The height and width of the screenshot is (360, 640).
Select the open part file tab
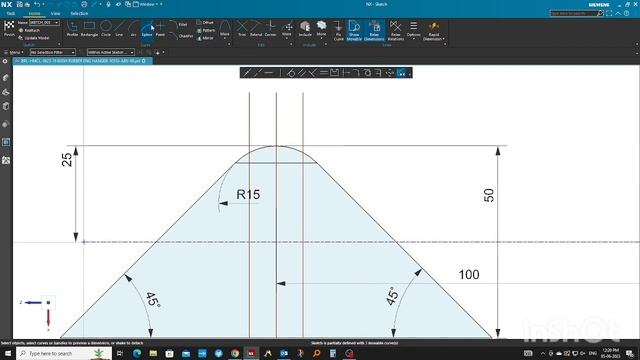pyautogui.click(x=83, y=61)
